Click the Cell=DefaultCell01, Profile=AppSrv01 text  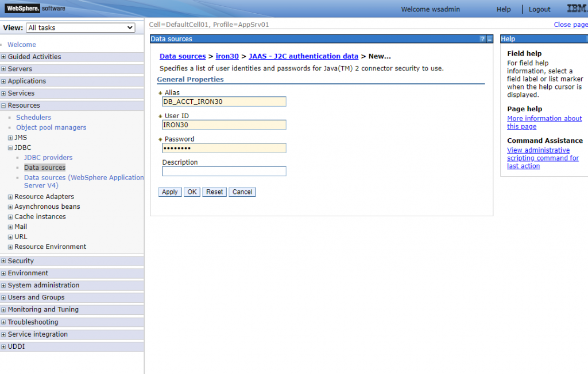click(x=209, y=25)
